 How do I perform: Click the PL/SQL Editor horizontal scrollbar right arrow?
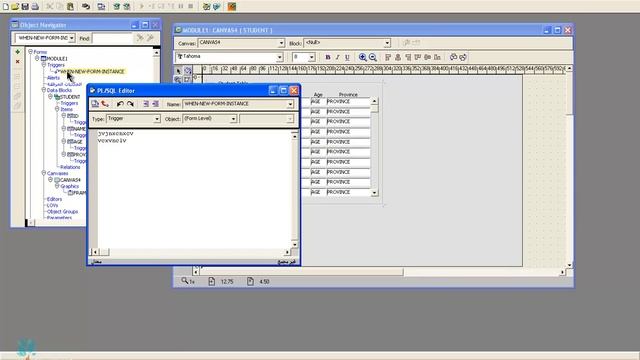coord(287,252)
